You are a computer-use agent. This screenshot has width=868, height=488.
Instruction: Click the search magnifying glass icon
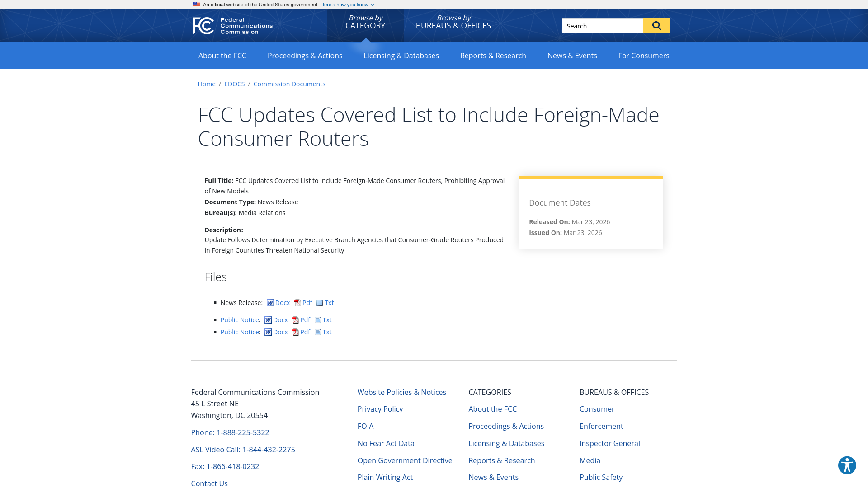pos(656,26)
